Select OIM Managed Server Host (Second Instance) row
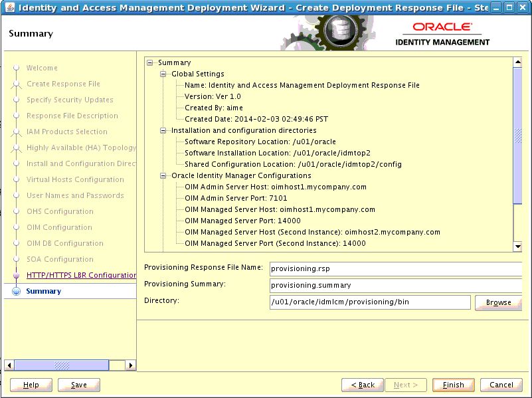Viewport: 532px width, 398px height. click(x=312, y=232)
